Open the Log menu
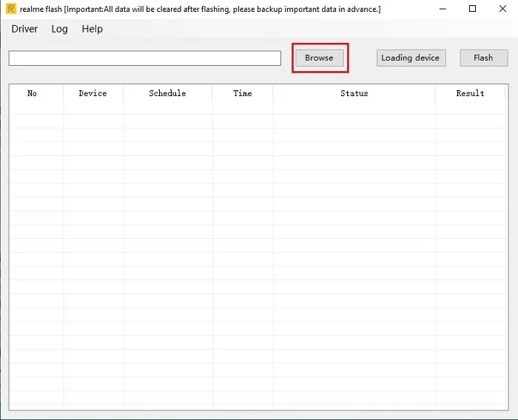 (x=59, y=29)
